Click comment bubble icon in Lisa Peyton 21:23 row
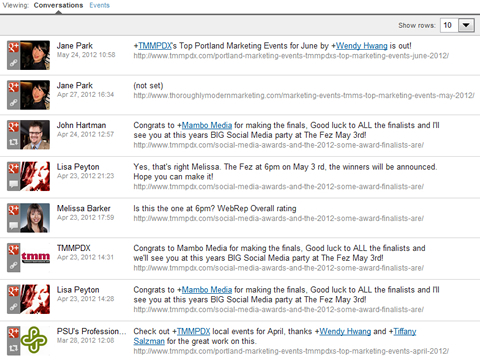Image resolution: width=480 pixels, height=360 pixels. coord(13,184)
